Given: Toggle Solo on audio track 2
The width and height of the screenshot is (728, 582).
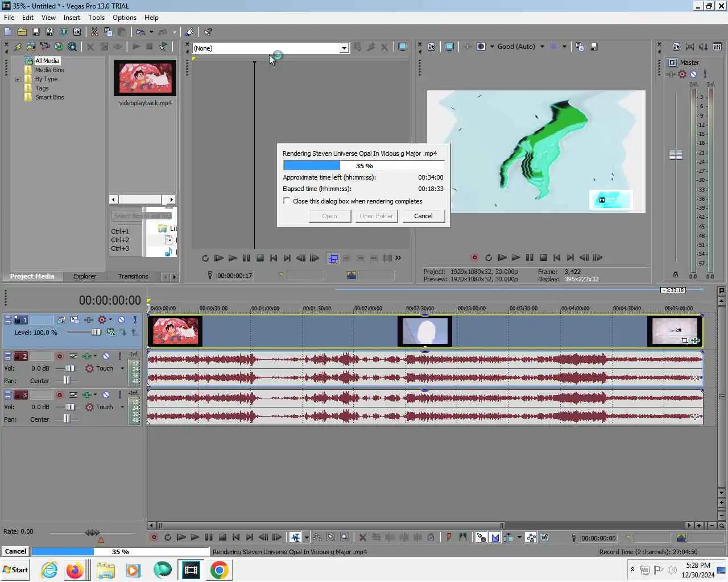Looking at the screenshot, I should tap(119, 356).
